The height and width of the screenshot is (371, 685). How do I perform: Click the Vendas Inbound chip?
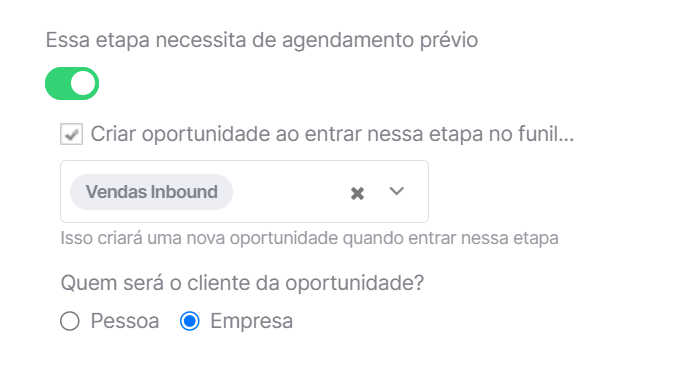[151, 192]
